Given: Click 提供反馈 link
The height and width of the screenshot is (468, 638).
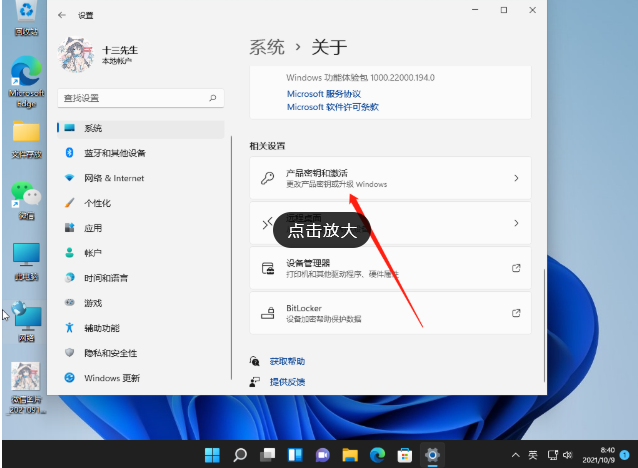Looking at the screenshot, I should tap(287, 382).
